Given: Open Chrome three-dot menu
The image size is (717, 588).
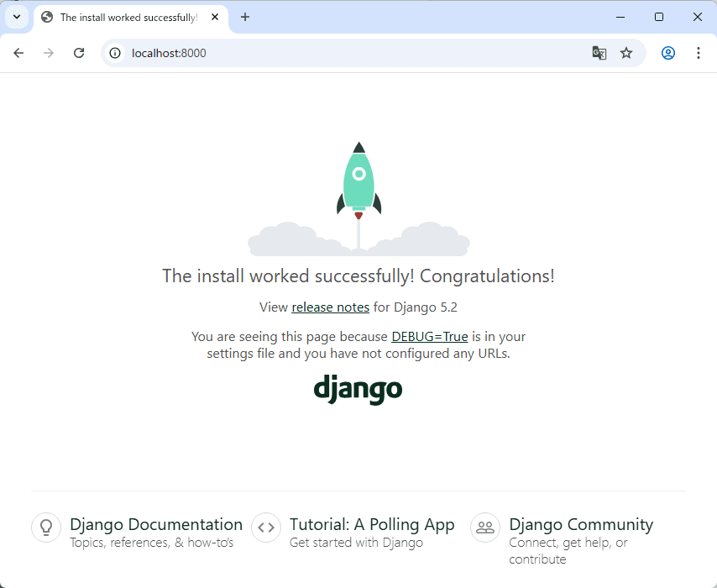Looking at the screenshot, I should click(699, 53).
